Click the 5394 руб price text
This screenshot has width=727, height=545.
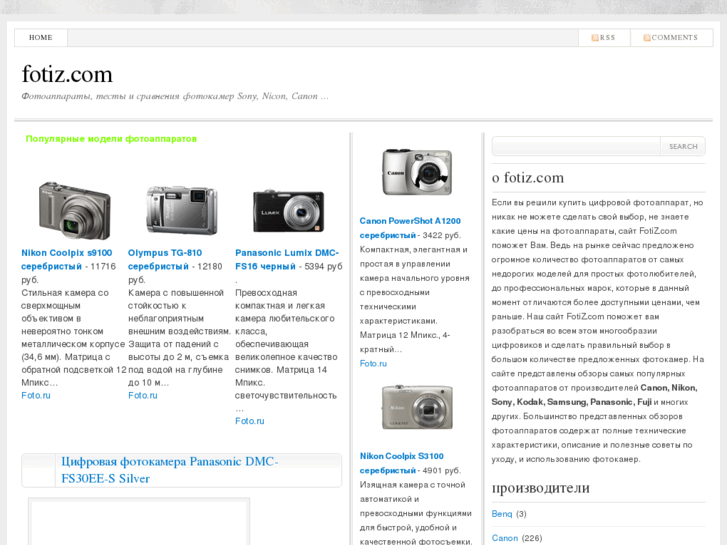point(323,266)
